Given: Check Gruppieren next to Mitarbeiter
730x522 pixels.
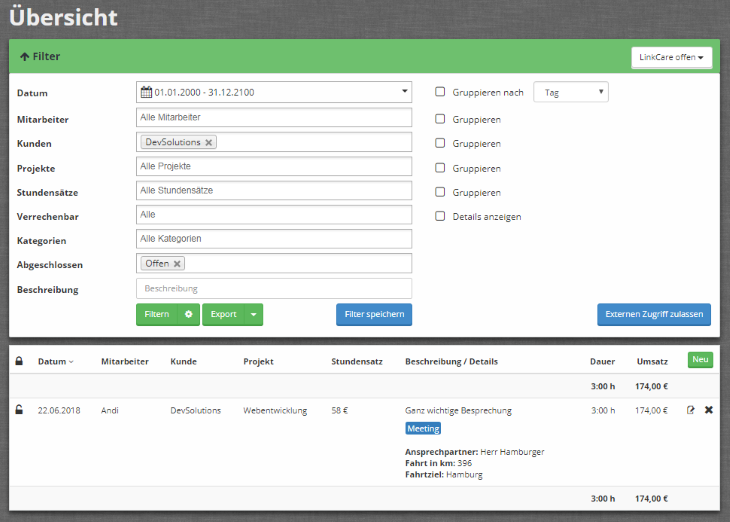Looking at the screenshot, I should click(440, 119).
